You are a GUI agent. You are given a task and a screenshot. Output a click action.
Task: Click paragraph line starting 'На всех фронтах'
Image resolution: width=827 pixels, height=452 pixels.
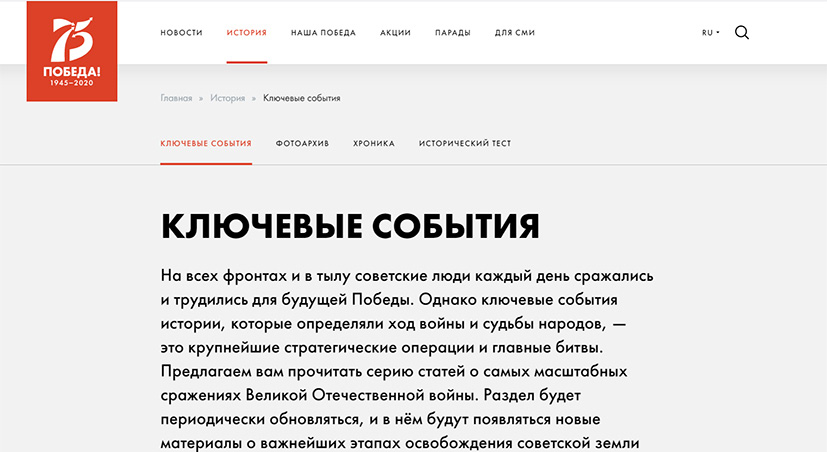407,276
